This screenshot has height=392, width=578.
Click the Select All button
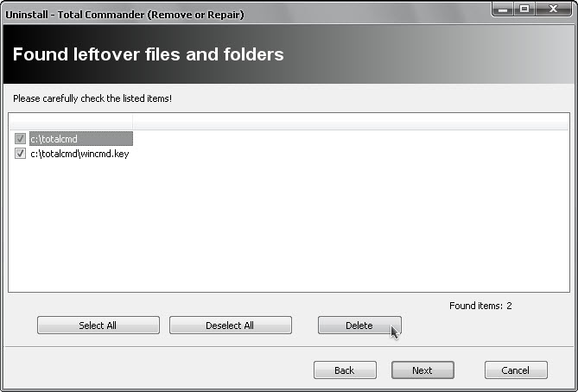98,326
